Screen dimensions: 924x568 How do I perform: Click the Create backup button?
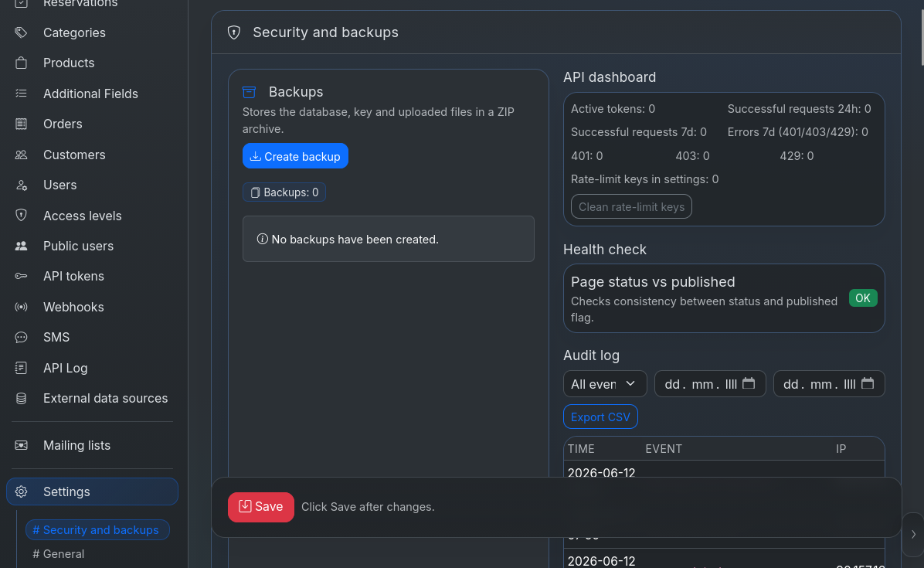pyautogui.click(x=295, y=156)
